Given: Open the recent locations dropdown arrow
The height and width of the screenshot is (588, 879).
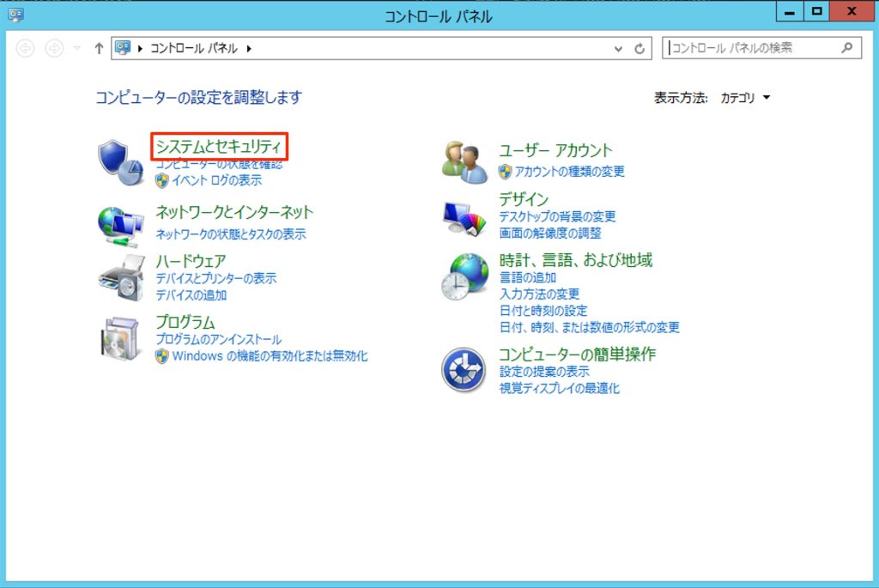Looking at the screenshot, I should tap(77, 48).
